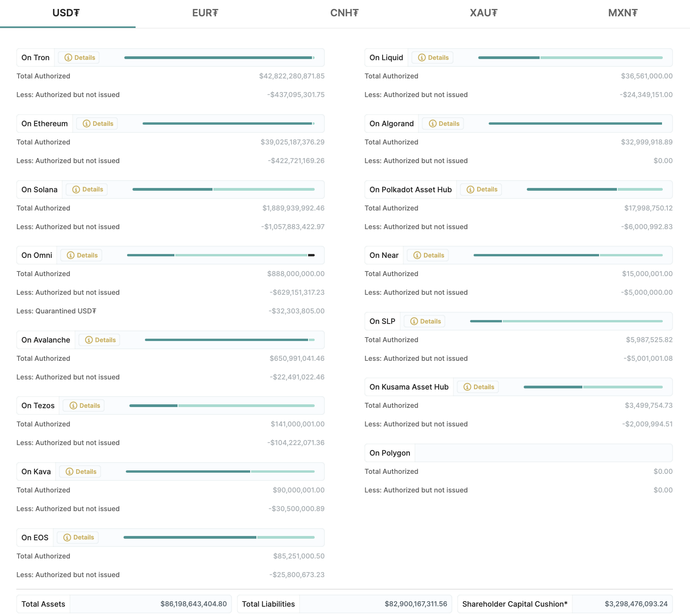The width and height of the screenshot is (690, 616).
Task: Select the On Polkadot Asset Hub label
Action: point(411,190)
